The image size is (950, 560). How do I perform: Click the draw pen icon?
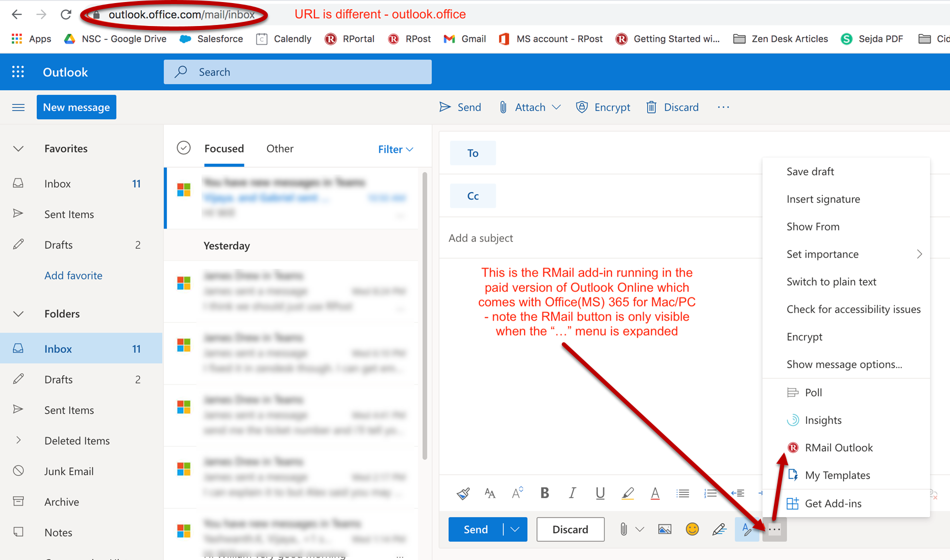(x=719, y=529)
